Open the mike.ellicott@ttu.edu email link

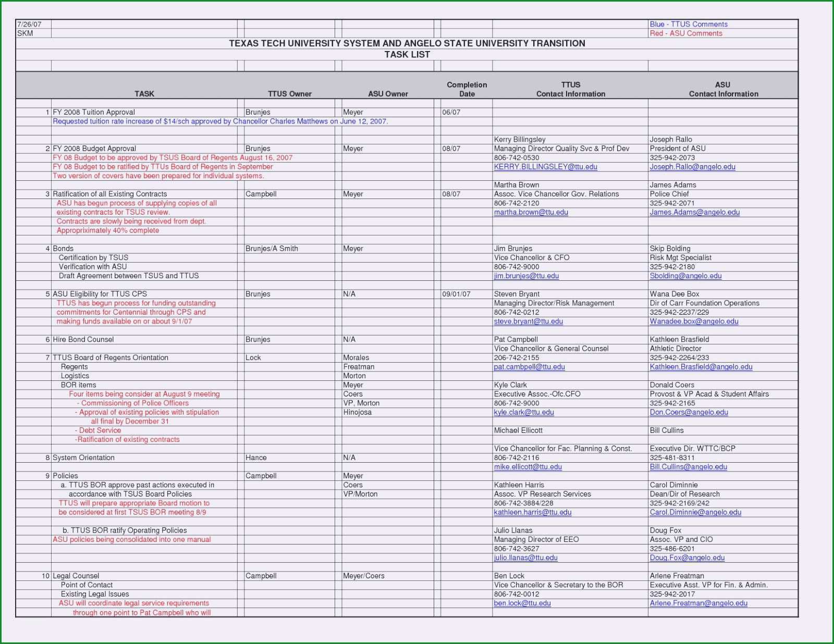[528, 467]
